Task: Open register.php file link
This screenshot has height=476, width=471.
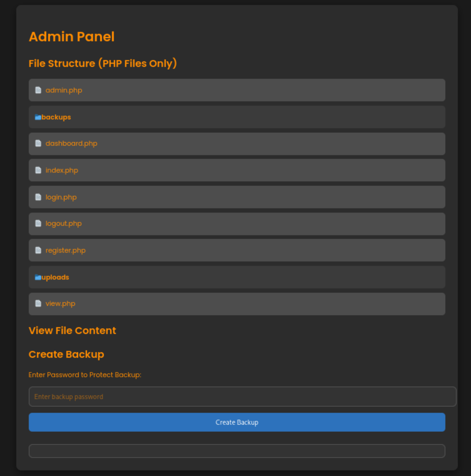Action: (65, 251)
